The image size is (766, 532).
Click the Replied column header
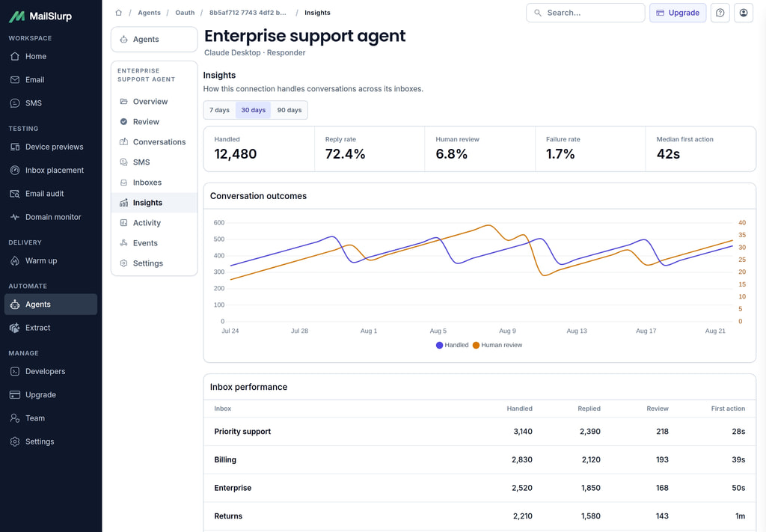tap(589, 409)
